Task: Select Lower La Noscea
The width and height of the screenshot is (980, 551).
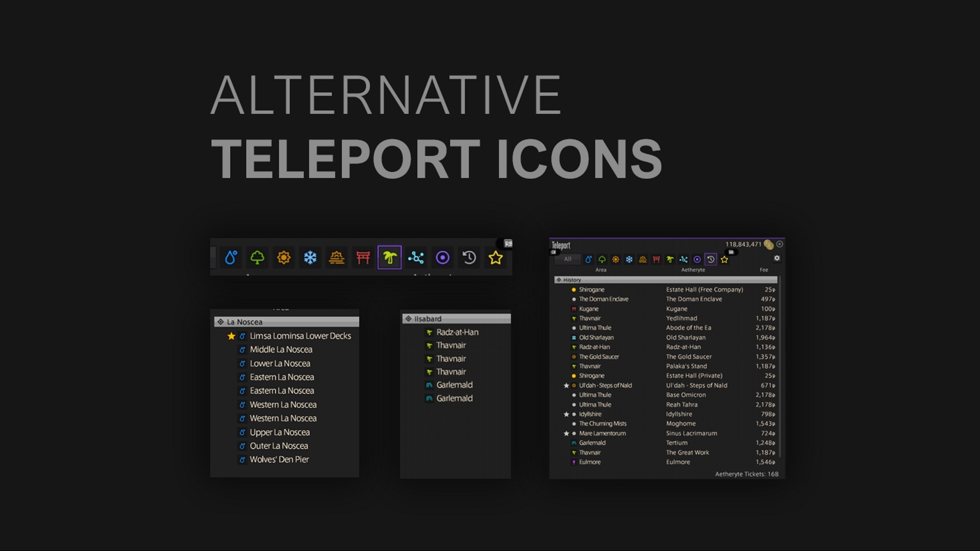Action: click(x=280, y=363)
